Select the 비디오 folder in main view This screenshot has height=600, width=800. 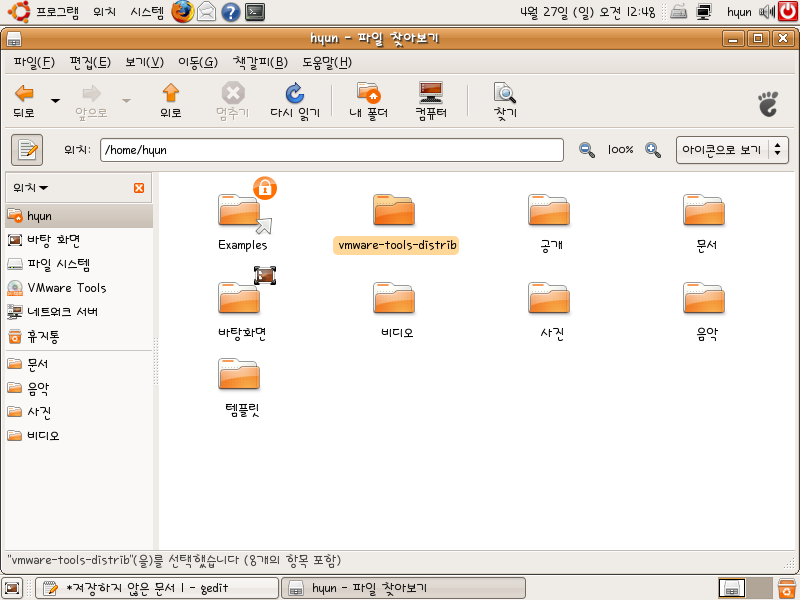[394, 297]
